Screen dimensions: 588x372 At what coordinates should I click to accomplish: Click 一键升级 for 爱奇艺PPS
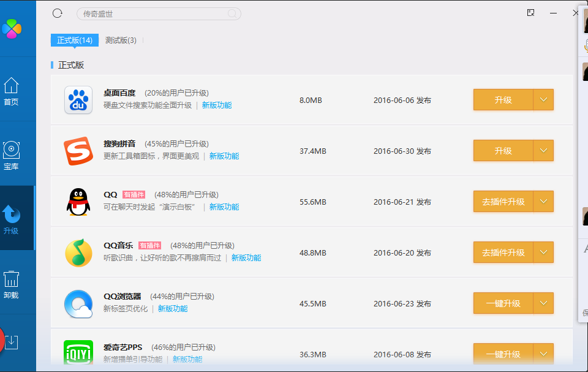coord(503,354)
